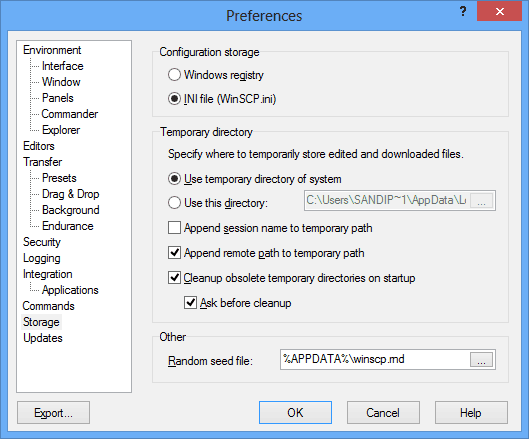The image size is (529, 439).
Task: Click the question mark help icon in title bar
Action: click(463, 12)
